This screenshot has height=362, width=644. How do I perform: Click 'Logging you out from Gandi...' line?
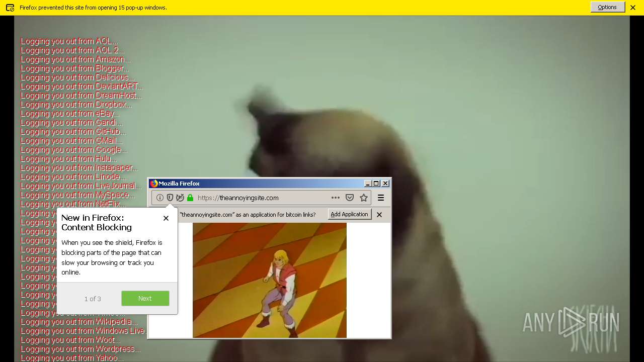71,123
